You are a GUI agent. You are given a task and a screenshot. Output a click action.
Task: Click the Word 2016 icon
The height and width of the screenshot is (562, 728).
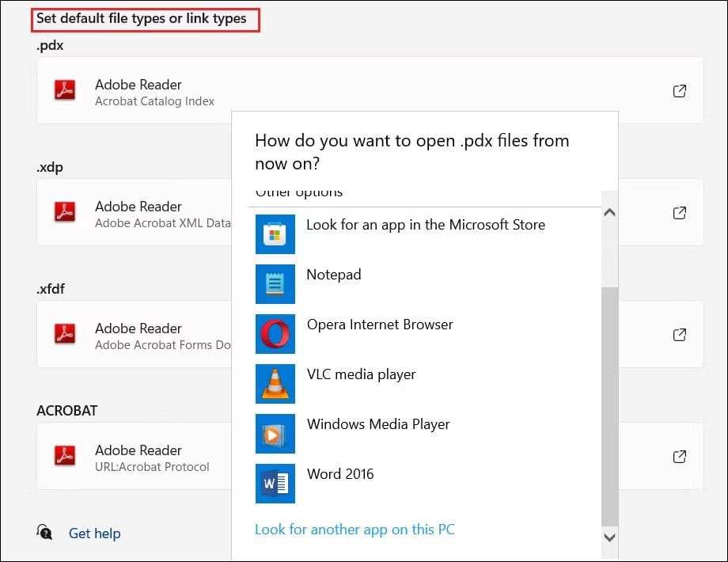pos(275,483)
